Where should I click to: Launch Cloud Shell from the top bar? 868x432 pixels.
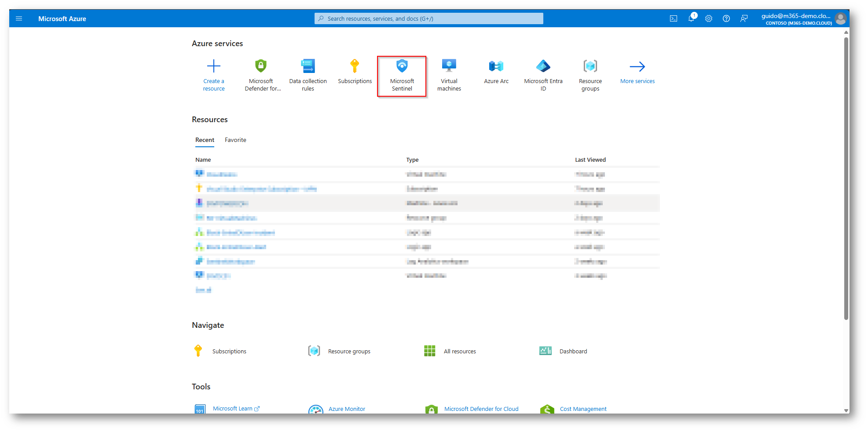coord(674,18)
